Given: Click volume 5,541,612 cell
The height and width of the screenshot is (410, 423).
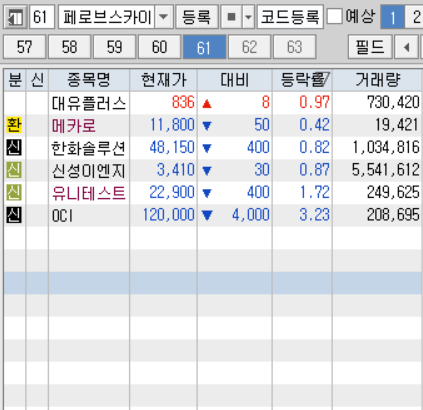Looking at the screenshot, I should (386, 170).
